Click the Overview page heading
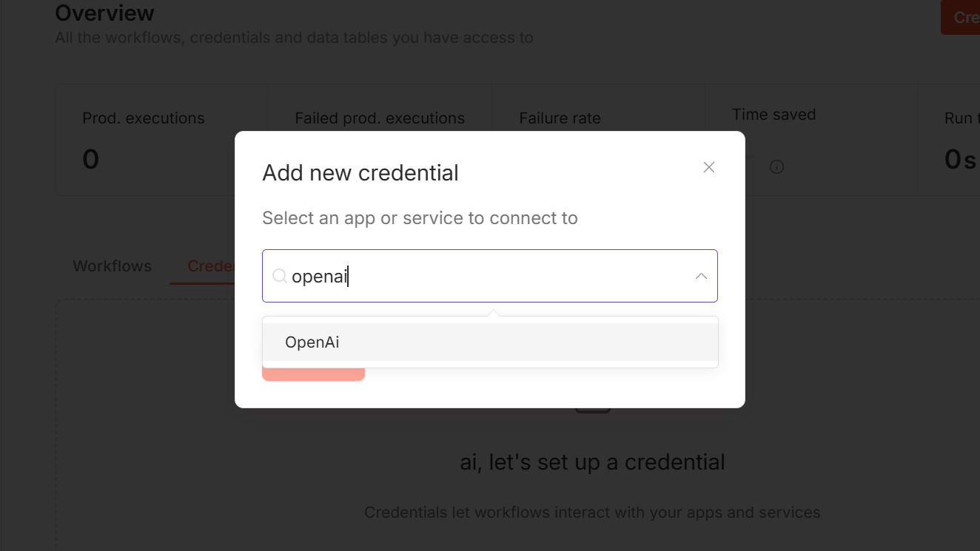 104,13
